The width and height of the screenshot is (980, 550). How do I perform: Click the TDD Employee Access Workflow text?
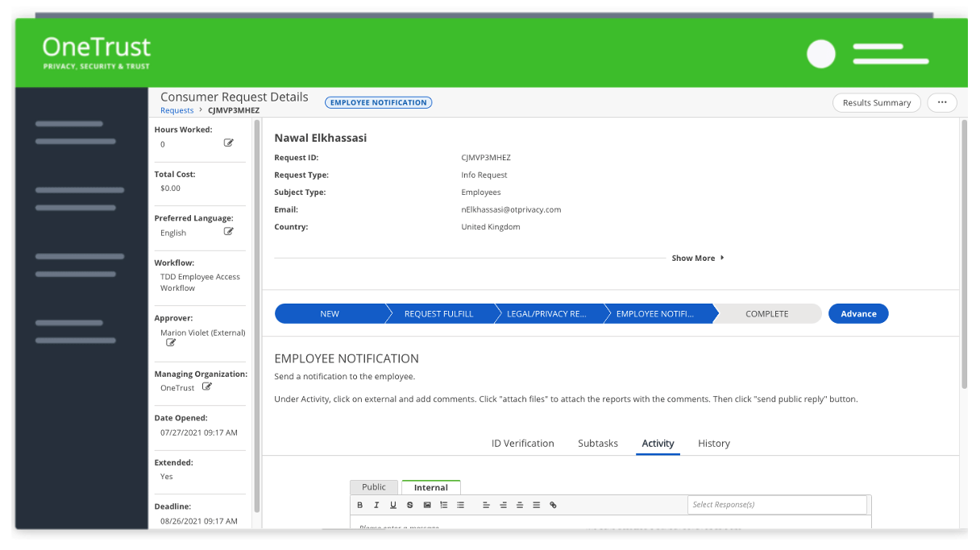coord(200,282)
